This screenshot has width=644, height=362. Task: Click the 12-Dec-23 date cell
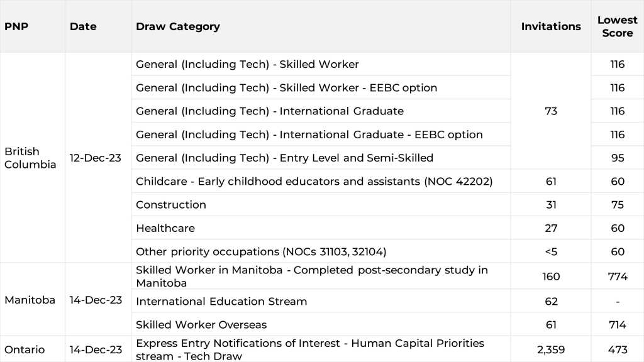tap(96, 158)
